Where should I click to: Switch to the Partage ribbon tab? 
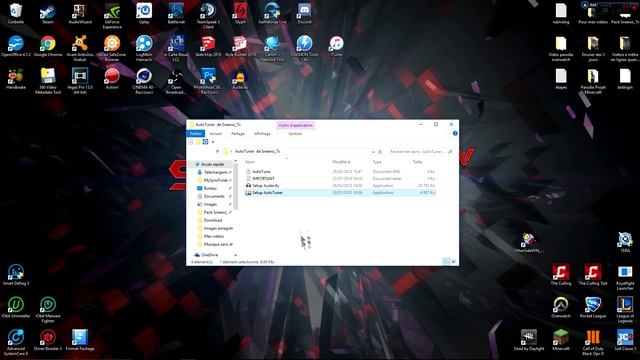tap(238, 133)
